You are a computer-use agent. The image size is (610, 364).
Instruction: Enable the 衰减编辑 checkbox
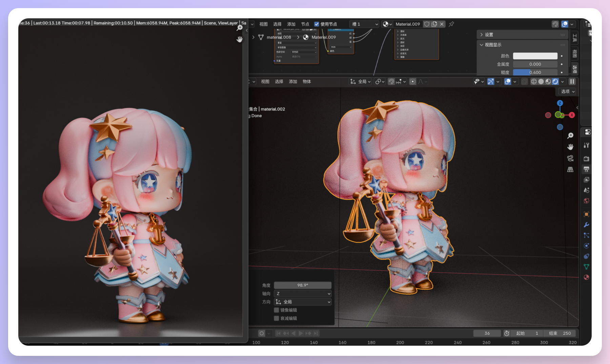[x=277, y=318]
